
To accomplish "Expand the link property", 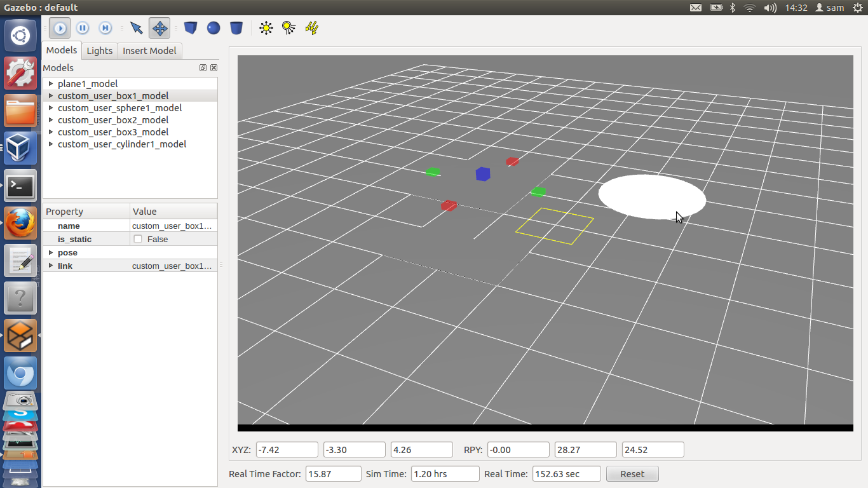I will (x=51, y=266).
